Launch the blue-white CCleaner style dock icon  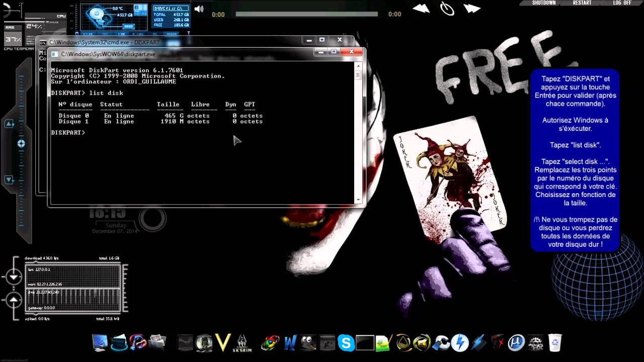[441, 343]
